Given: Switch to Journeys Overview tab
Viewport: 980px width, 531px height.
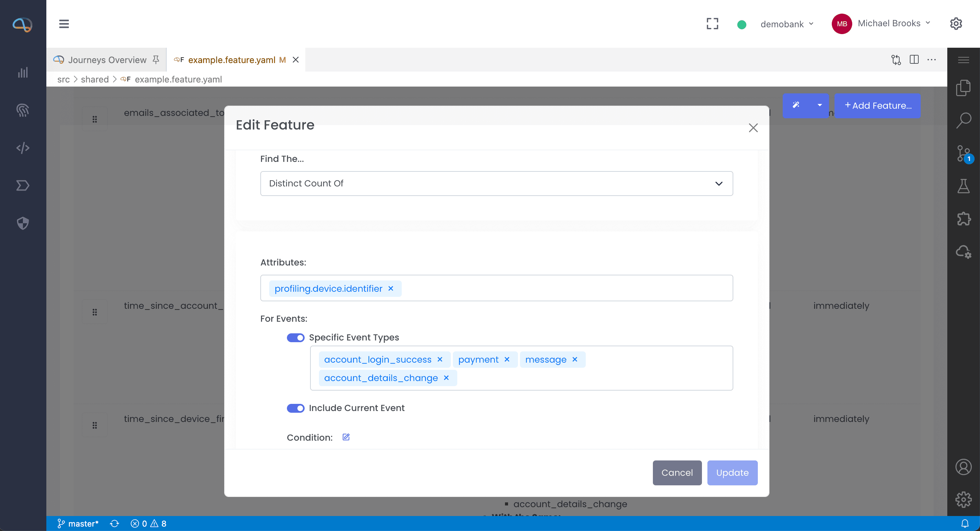Looking at the screenshot, I should 107,60.
